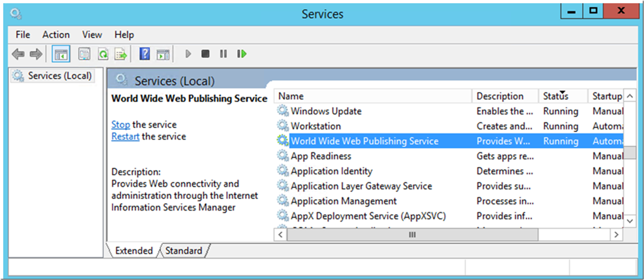Click 'Determines ...' description cell

[505, 171]
